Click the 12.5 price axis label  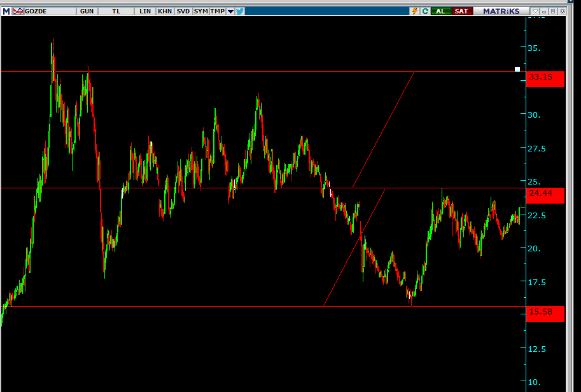[536, 349]
